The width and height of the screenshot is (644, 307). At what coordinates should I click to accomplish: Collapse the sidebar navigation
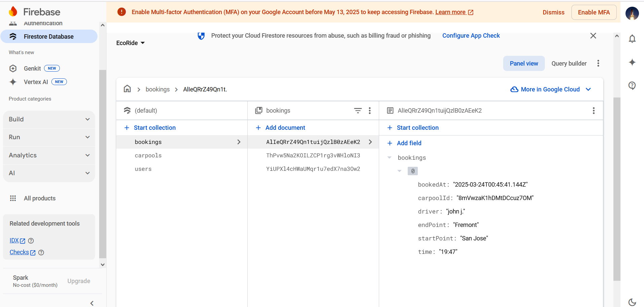coord(92,303)
